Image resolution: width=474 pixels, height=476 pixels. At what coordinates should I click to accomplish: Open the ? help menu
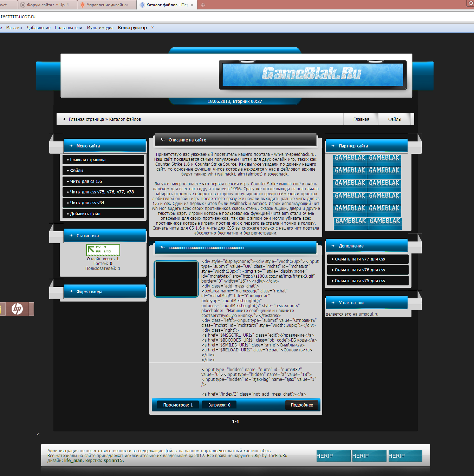[x=152, y=28]
